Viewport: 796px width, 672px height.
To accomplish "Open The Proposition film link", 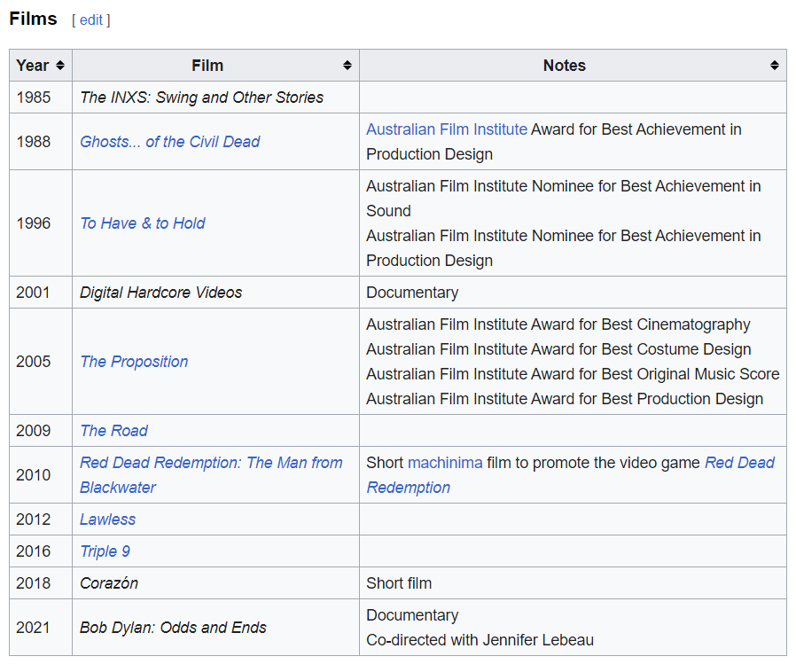I will tap(134, 362).
